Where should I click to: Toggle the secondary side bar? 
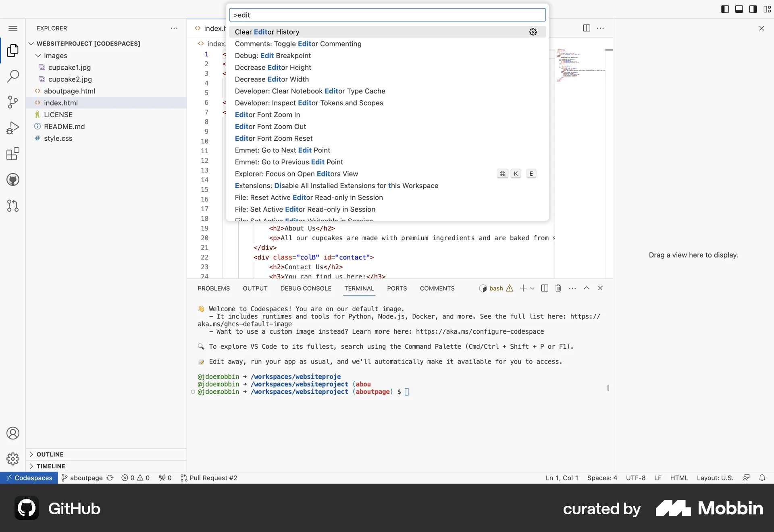pyautogui.click(x=753, y=8)
